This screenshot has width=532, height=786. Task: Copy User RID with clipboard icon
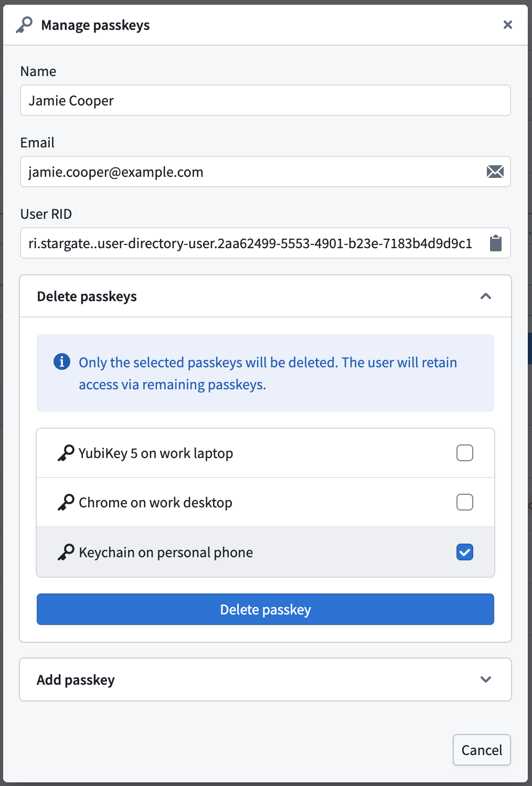coord(495,243)
